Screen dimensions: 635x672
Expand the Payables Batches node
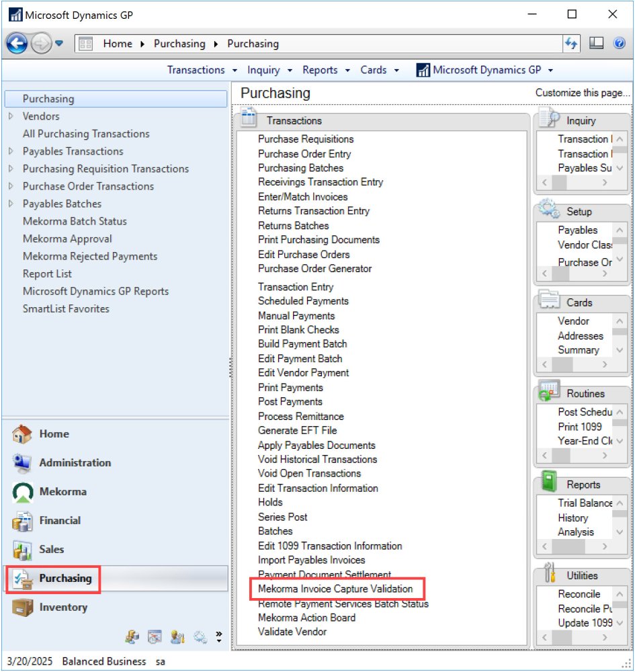pyautogui.click(x=11, y=204)
